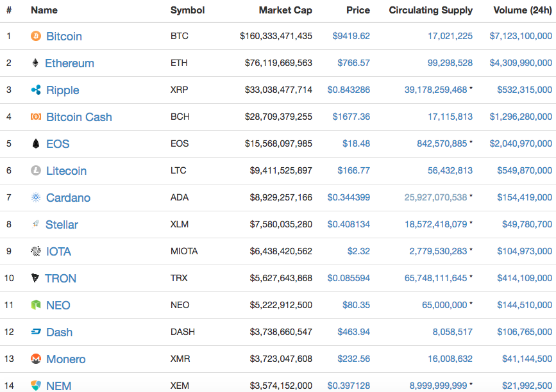The height and width of the screenshot is (392, 556).
Task: Click Bitcoin price $9419.62
Action: 351,36
